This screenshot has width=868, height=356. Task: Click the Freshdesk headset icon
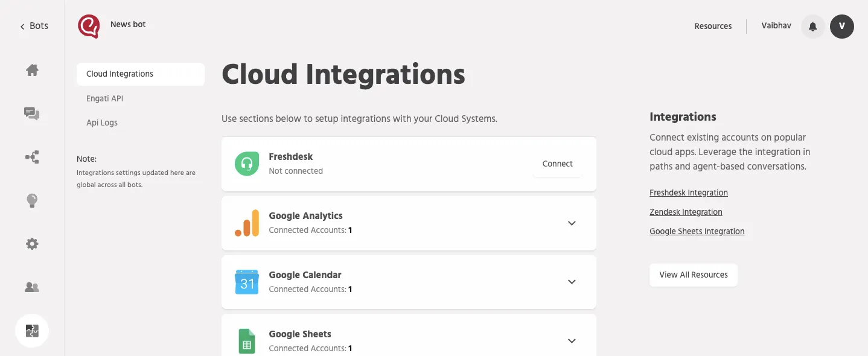[x=247, y=164]
